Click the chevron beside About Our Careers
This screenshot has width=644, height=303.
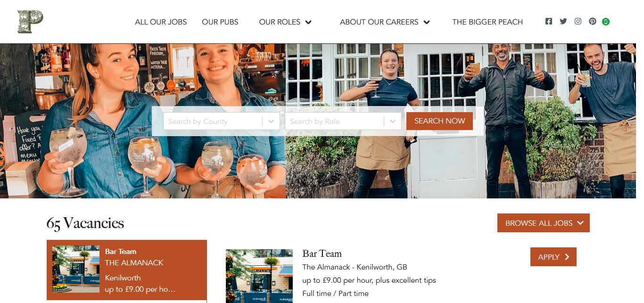coord(427,22)
